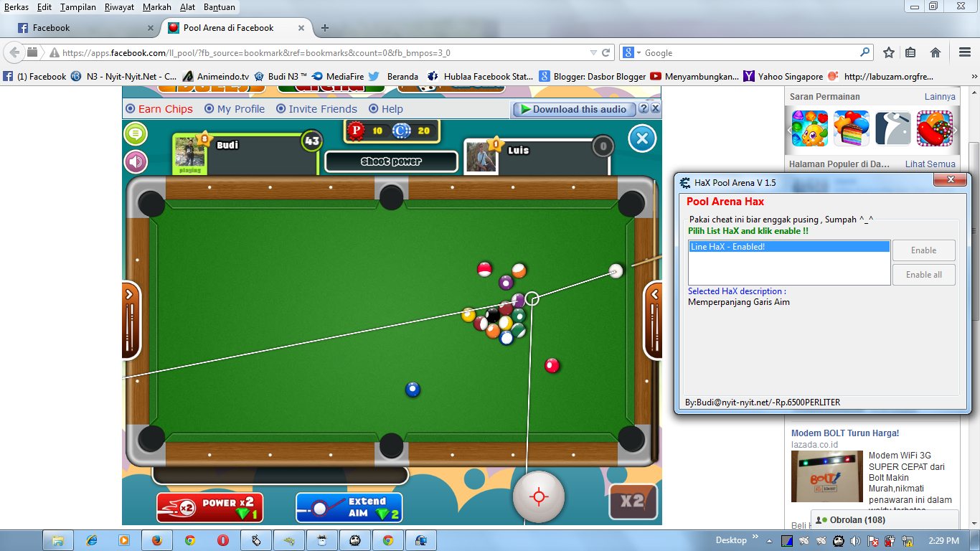Image resolution: width=980 pixels, height=551 pixels.
Task: Open the Alat menu
Action: pos(188,7)
